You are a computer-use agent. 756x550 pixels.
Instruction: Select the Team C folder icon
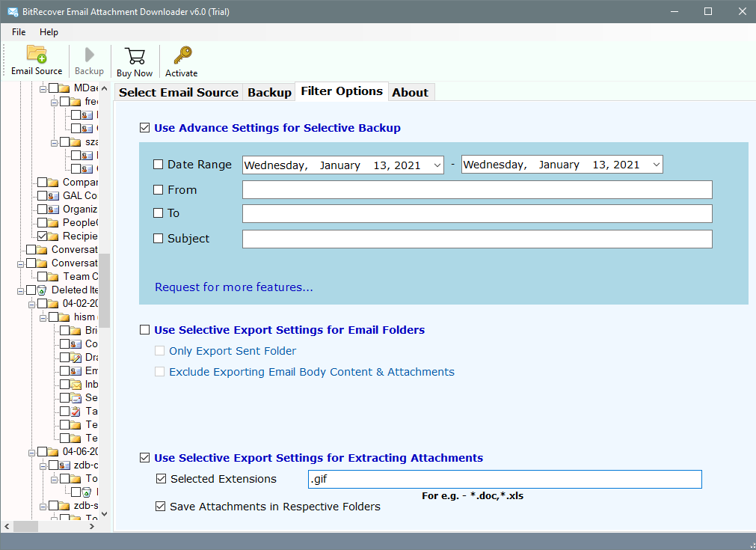[x=53, y=276]
